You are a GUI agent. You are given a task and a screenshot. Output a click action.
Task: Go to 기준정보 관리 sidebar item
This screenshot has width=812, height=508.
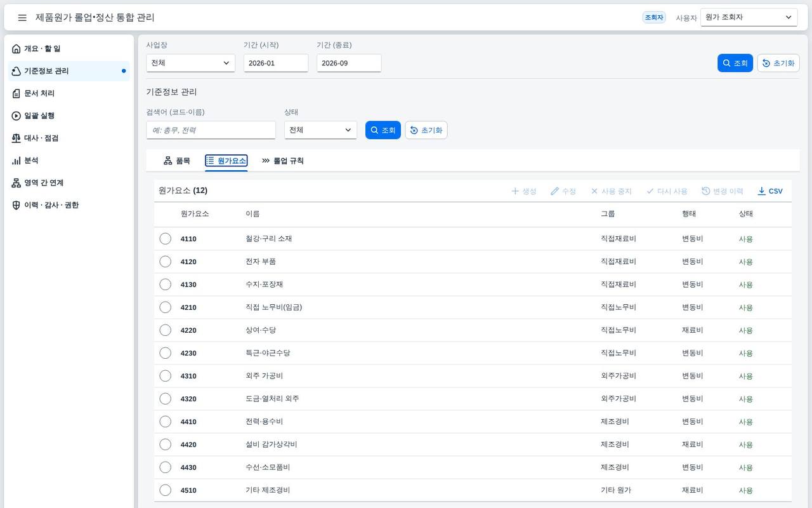[x=70, y=71]
